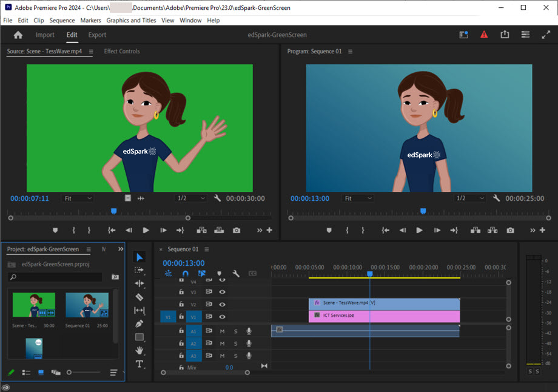The image size is (558, 392).
Task: Click Insert button in Source monitor
Action: tap(201, 231)
